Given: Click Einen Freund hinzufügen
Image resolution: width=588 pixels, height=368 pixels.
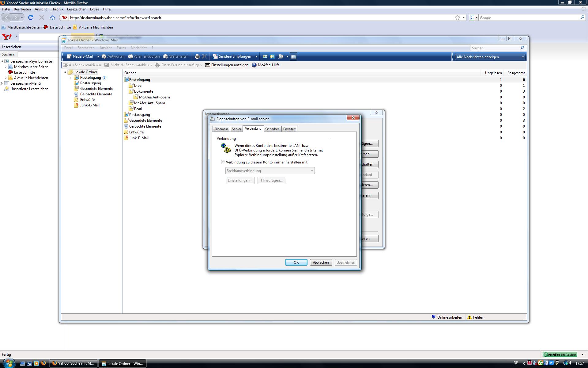Looking at the screenshot, I should tap(179, 65).
